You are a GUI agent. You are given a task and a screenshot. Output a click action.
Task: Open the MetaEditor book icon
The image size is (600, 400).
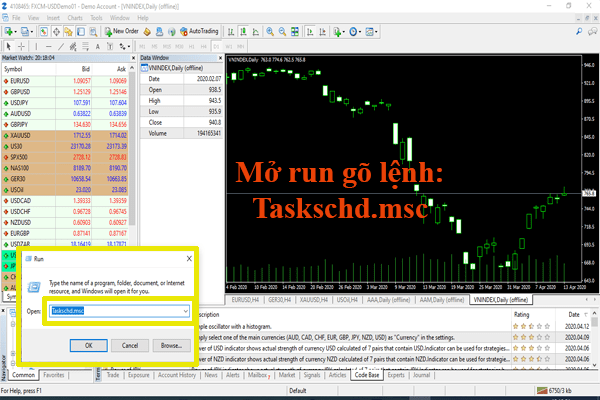point(147,32)
